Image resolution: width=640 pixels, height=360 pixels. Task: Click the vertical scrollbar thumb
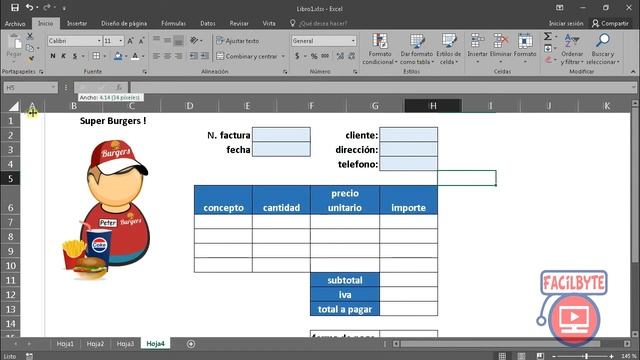coord(635,184)
